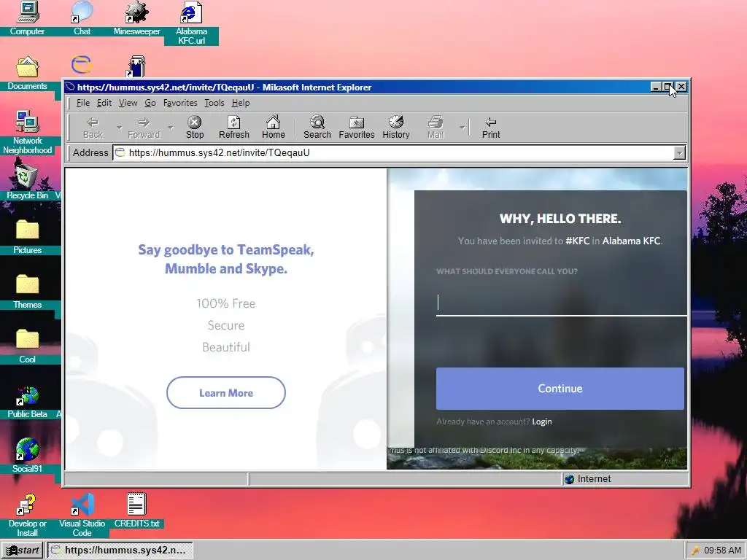Stop the page from loading

[194, 128]
